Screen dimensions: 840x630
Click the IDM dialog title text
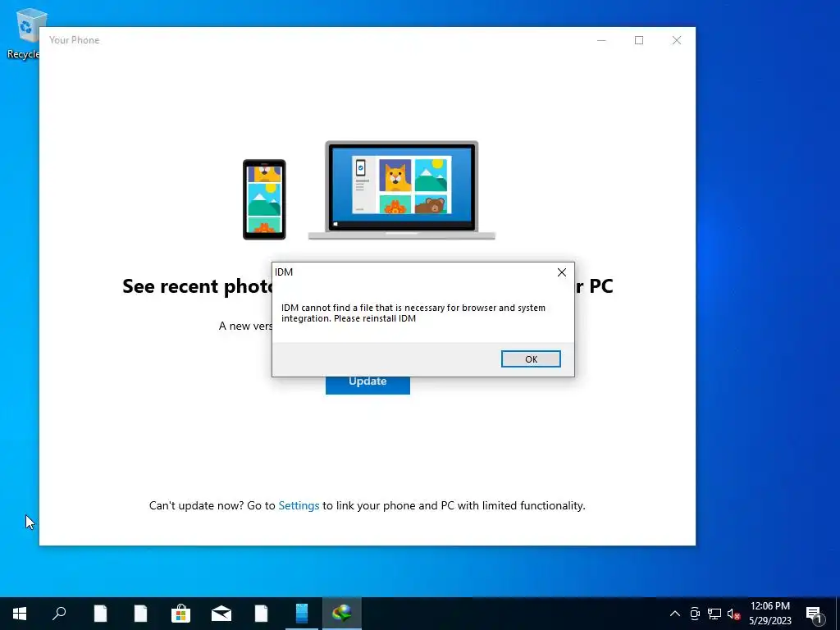tap(284, 272)
